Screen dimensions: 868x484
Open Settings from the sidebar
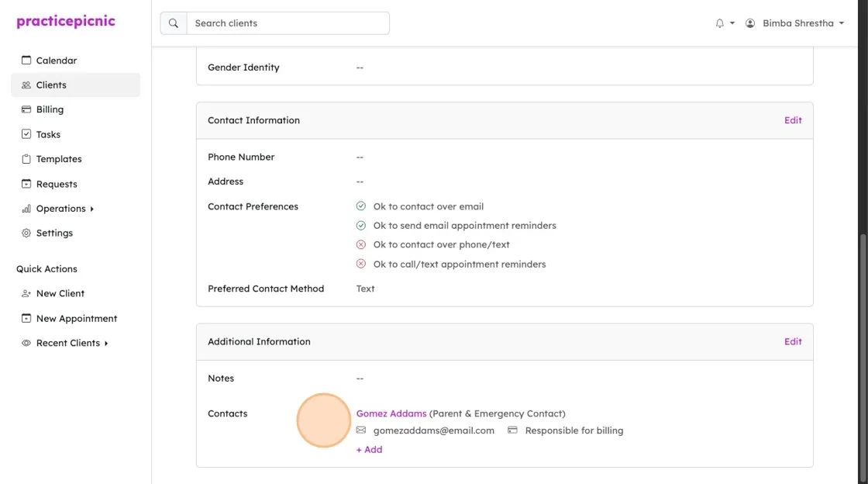[54, 233]
